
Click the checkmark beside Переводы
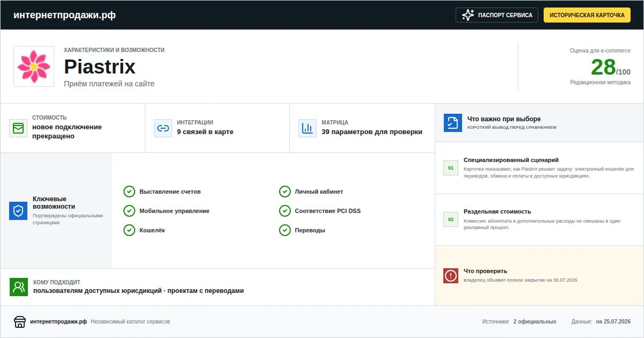coord(285,230)
